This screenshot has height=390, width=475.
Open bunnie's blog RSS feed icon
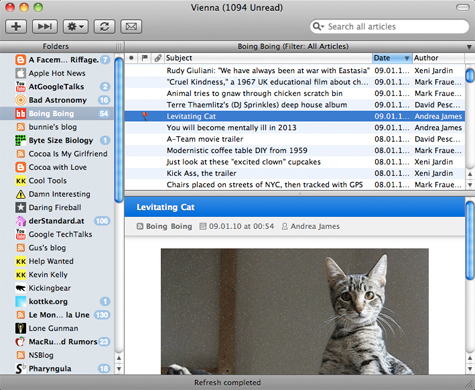tap(21, 127)
